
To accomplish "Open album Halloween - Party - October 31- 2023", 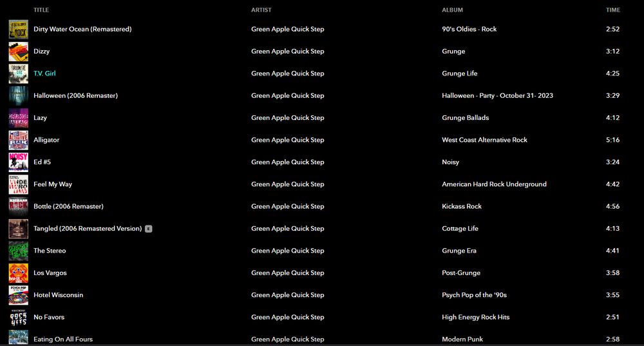I will click(497, 96).
